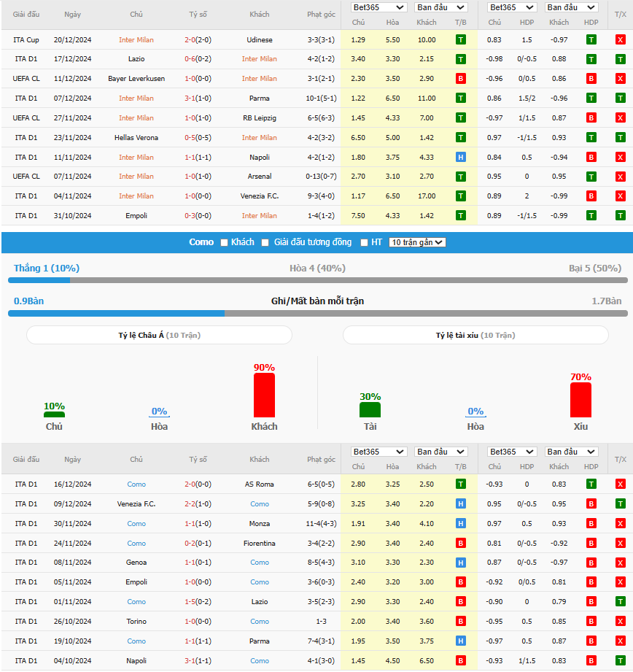The height and width of the screenshot is (672, 633).
Task: Click green T over/under badge in Como vs Lazio row
Action: (620, 602)
